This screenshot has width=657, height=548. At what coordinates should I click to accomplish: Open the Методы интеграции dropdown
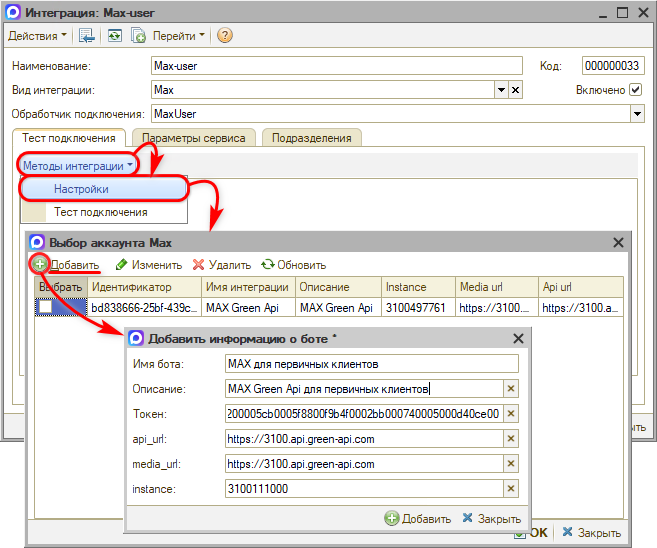coord(78,166)
